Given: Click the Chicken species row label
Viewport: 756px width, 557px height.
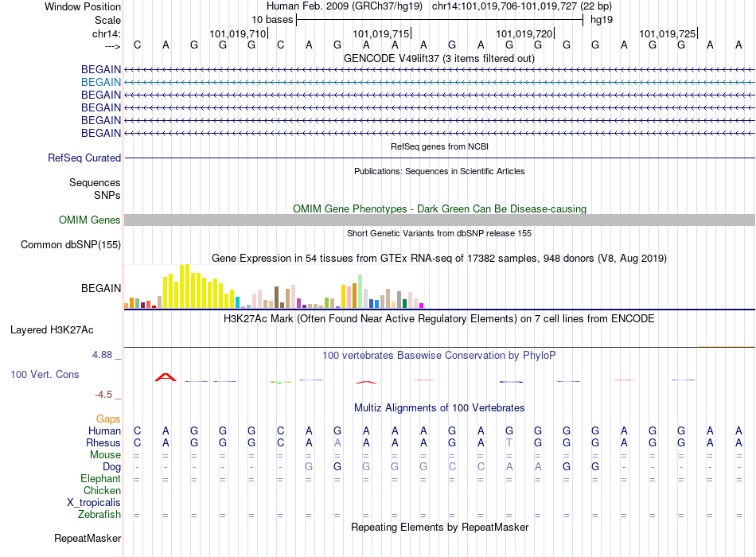Looking at the screenshot, I should coord(102,491).
